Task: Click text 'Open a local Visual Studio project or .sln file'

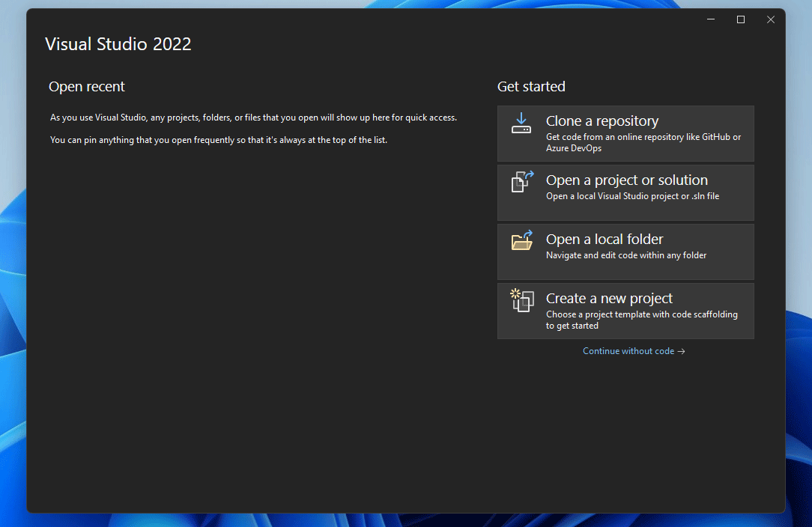Action: (632, 196)
